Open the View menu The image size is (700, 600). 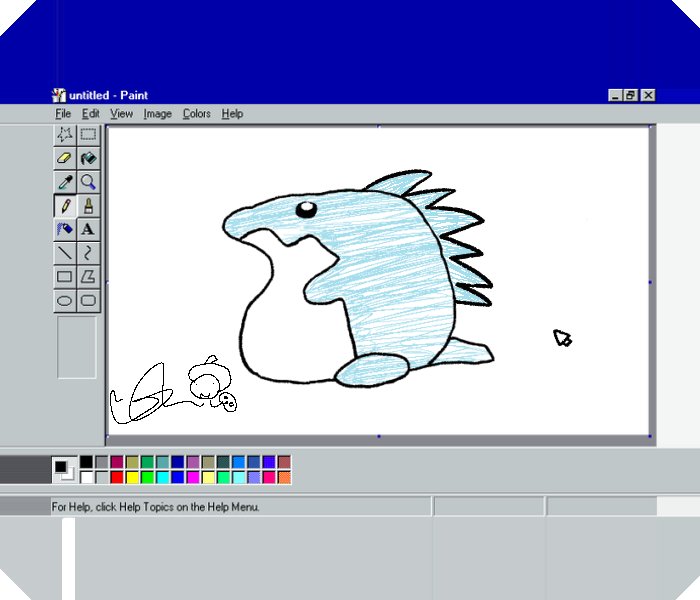tap(121, 114)
